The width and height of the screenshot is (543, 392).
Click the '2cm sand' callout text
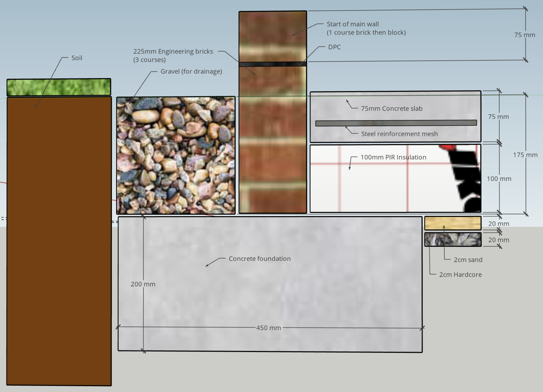click(x=468, y=260)
